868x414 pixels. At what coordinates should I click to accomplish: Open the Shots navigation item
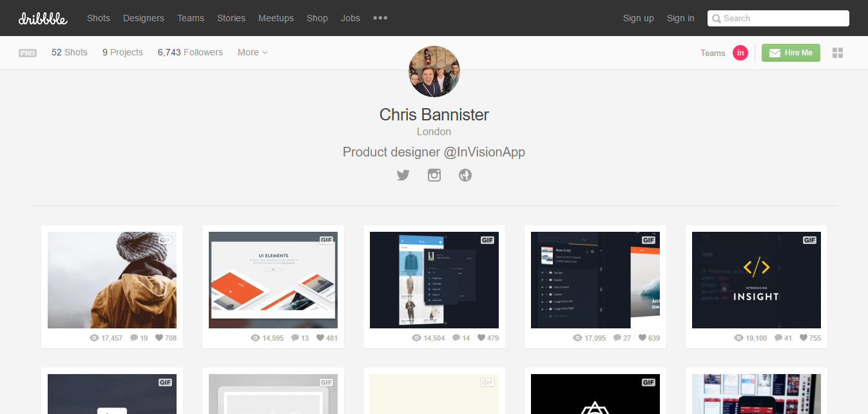(x=99, y=18)
